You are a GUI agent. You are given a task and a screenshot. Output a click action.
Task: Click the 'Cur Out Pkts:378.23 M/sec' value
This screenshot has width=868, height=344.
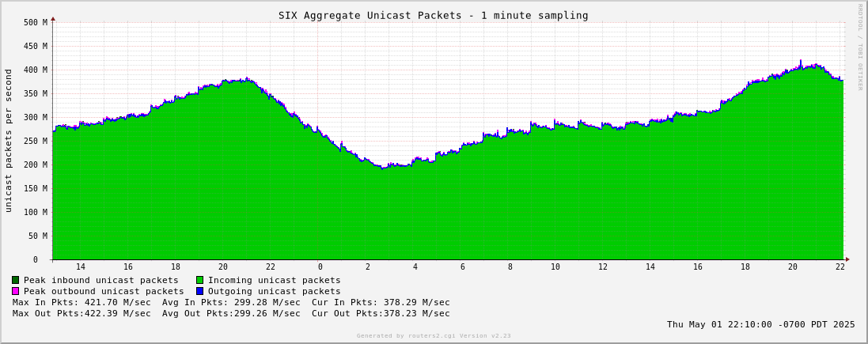pos(381,313)
